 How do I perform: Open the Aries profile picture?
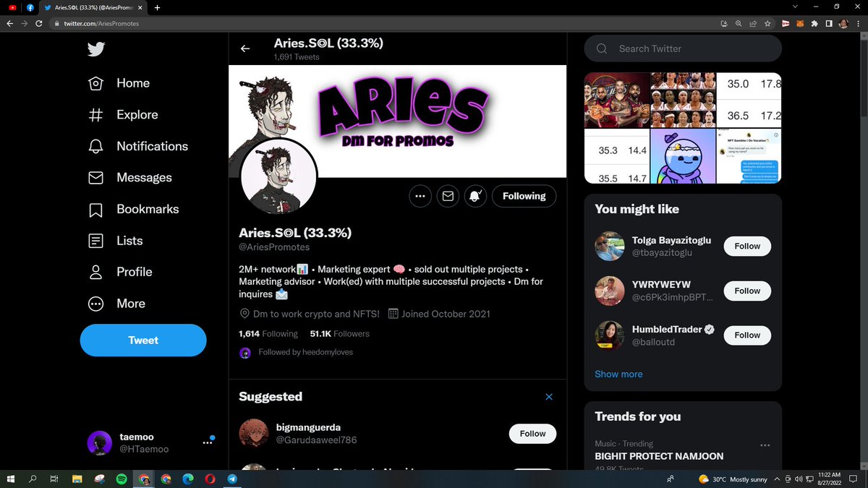coord(278,178)
